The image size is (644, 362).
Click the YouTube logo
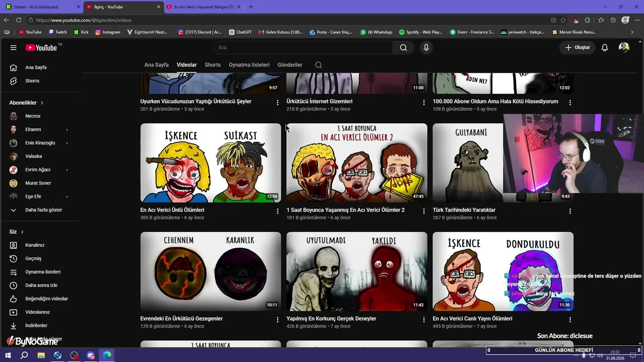[x=41, y=48]
